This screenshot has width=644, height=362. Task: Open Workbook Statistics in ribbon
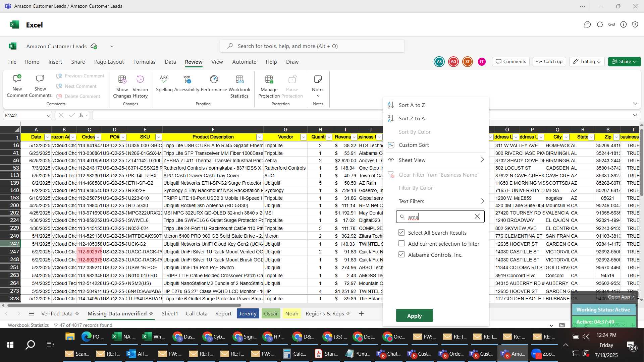[x=239, y=86]
